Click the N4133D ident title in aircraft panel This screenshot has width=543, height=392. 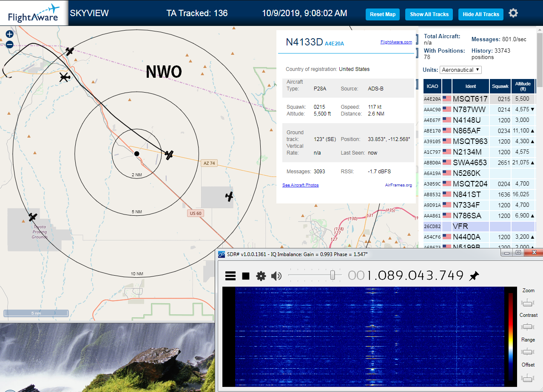[x=304, y=42]
